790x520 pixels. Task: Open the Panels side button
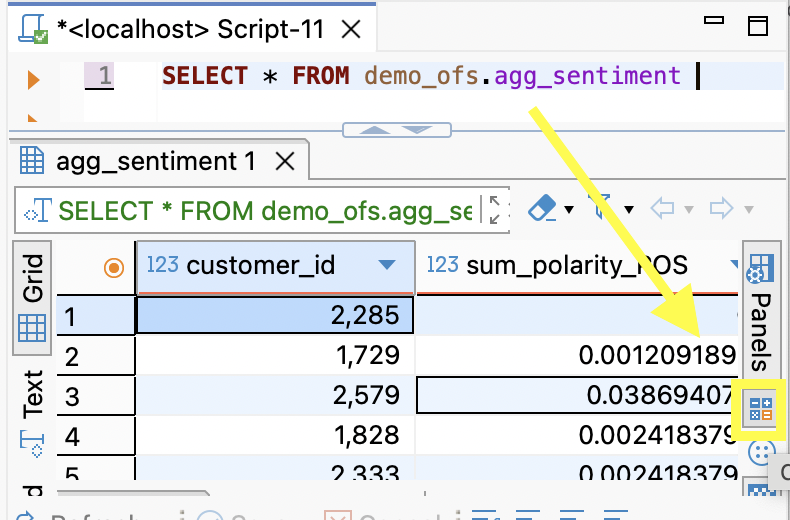click(x=760, y=312)
